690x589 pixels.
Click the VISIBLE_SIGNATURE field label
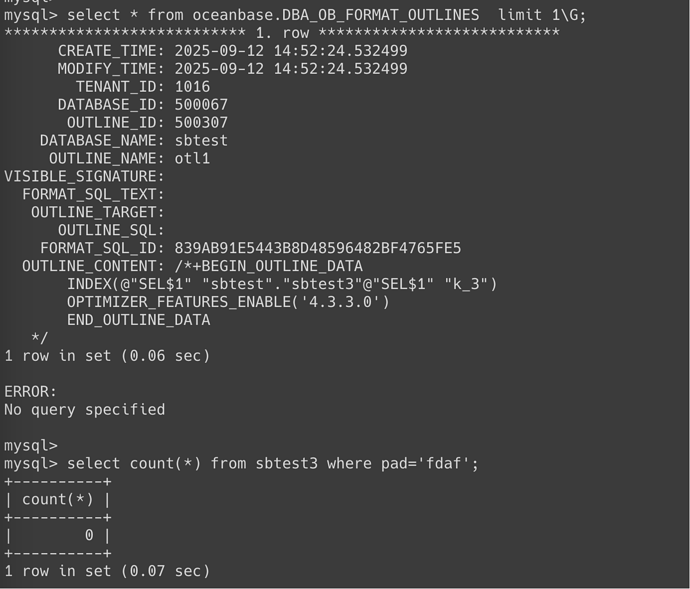pos(84,177)
